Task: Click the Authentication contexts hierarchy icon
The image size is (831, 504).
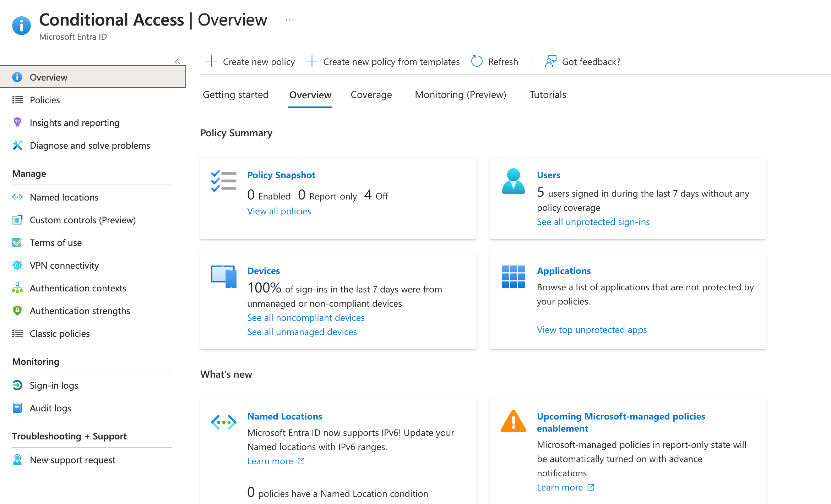Action: click(x=17, y=288)
